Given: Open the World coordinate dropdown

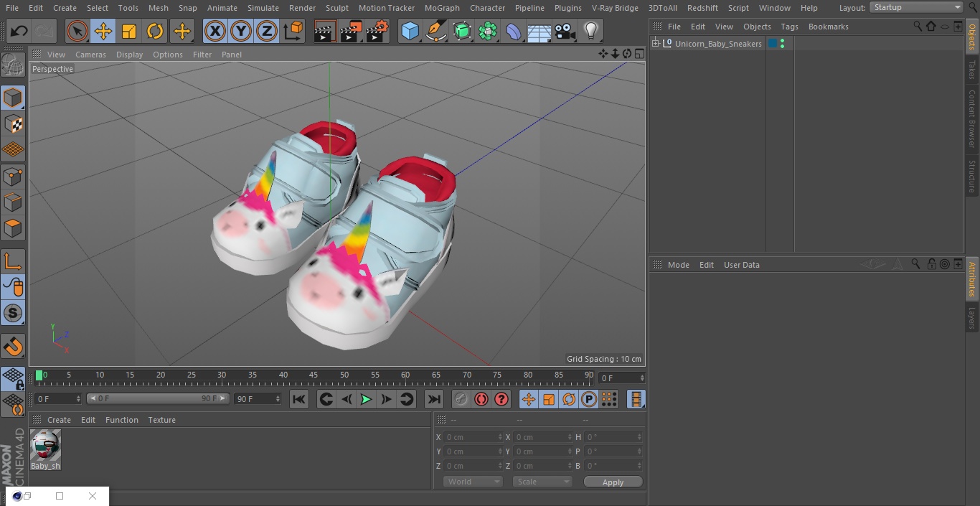Looking at the screenshot, I should pos(472,482).
